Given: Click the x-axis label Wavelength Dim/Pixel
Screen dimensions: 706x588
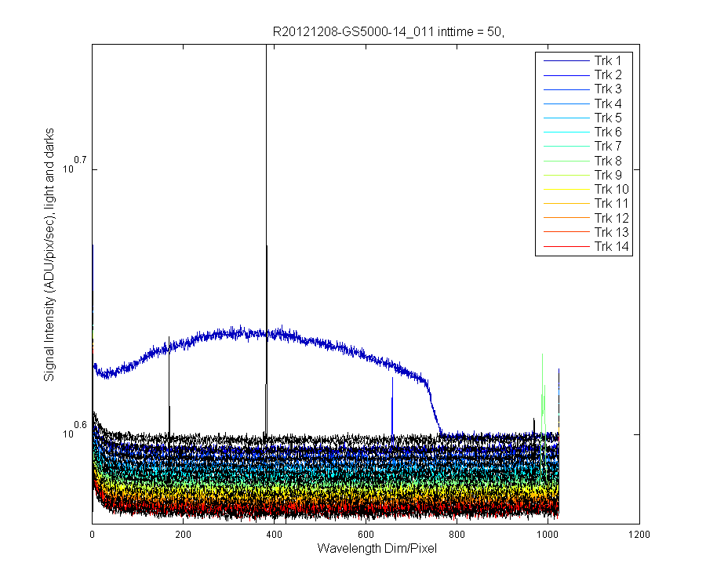Looking at the screenshot, I should click(377, 549).
